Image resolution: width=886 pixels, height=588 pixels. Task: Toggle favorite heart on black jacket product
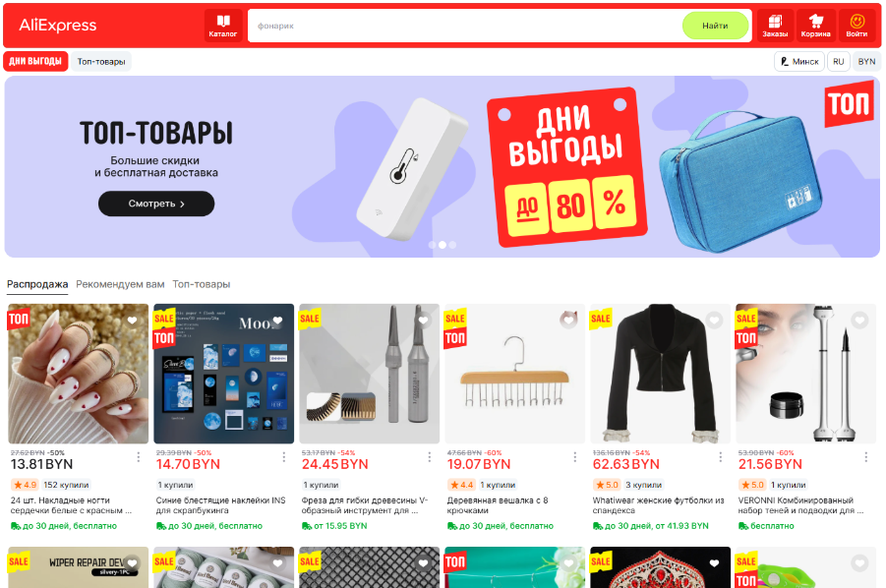point(714,321)
